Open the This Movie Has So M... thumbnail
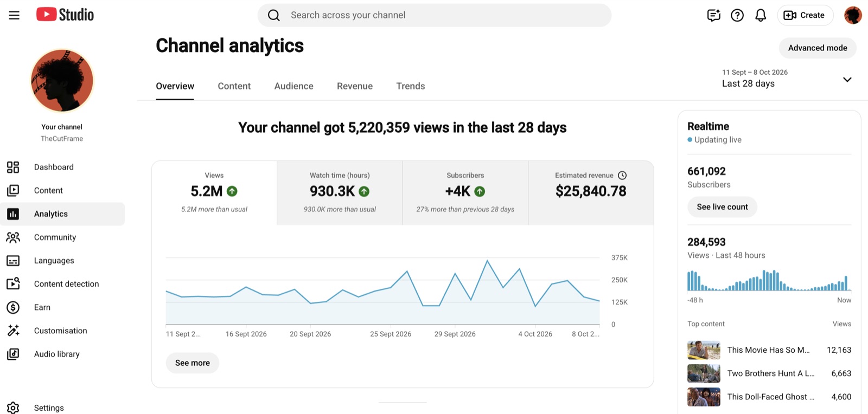The image size is (868, 414). pyautogui.click(x=704, y=350)
